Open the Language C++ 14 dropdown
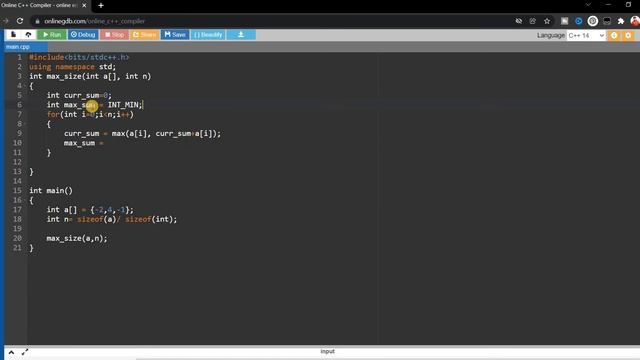Image resolution: width=640 pixels, height=360 pixels. point(586,36)
